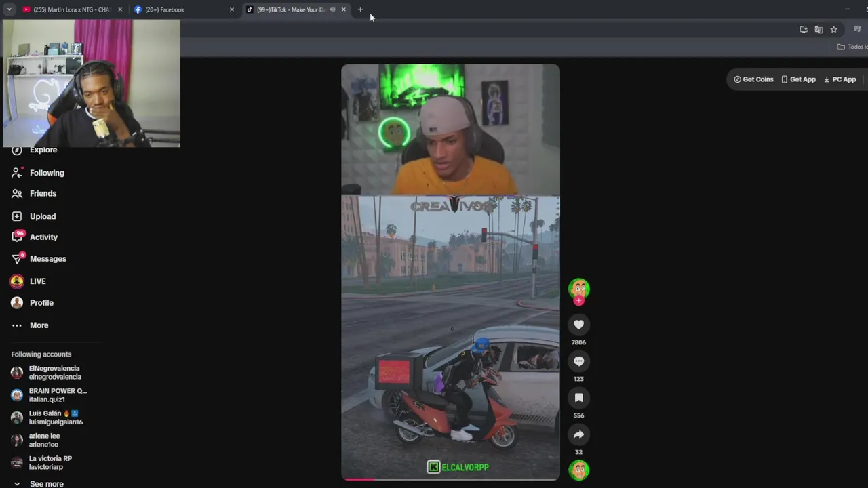Click the install app icon in address bar
This screenshot has width=868, height=488.
coord(804,29)
